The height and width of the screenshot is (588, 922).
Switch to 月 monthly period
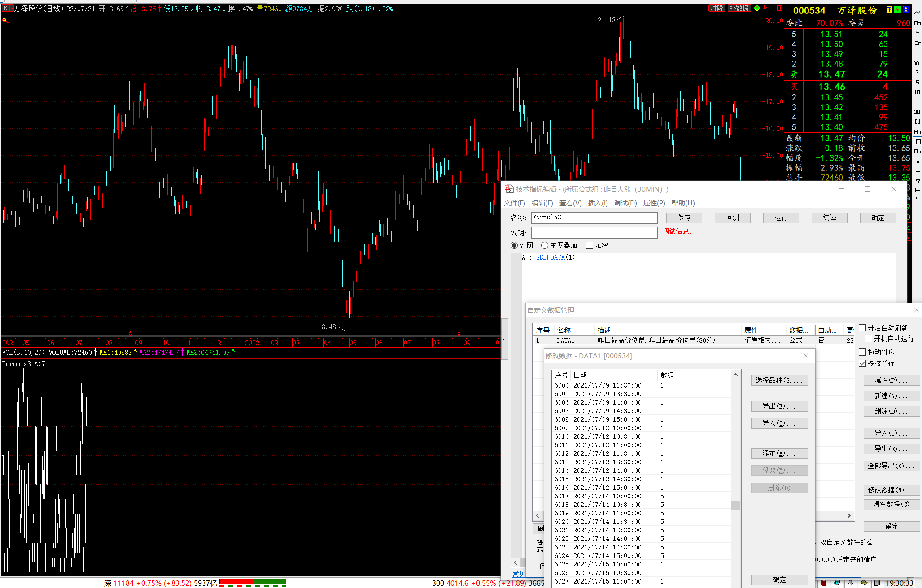coord(918,171)
